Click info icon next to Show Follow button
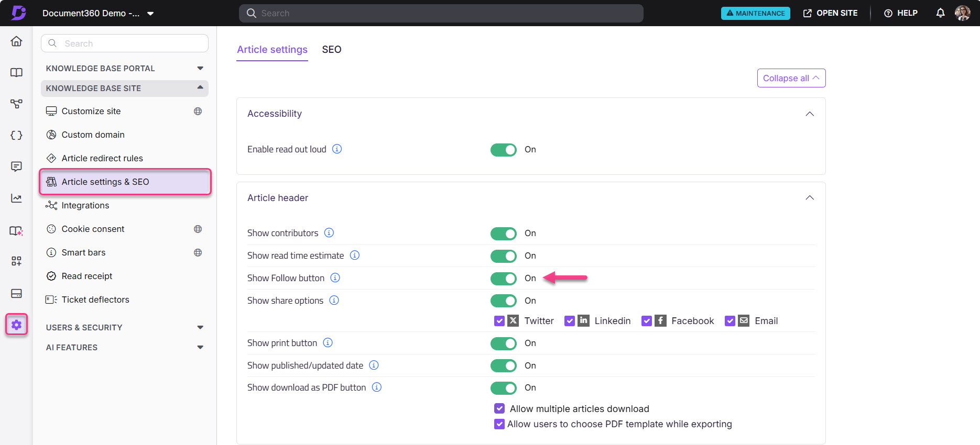Screen dimensions: 980x445 click(335, 277)
